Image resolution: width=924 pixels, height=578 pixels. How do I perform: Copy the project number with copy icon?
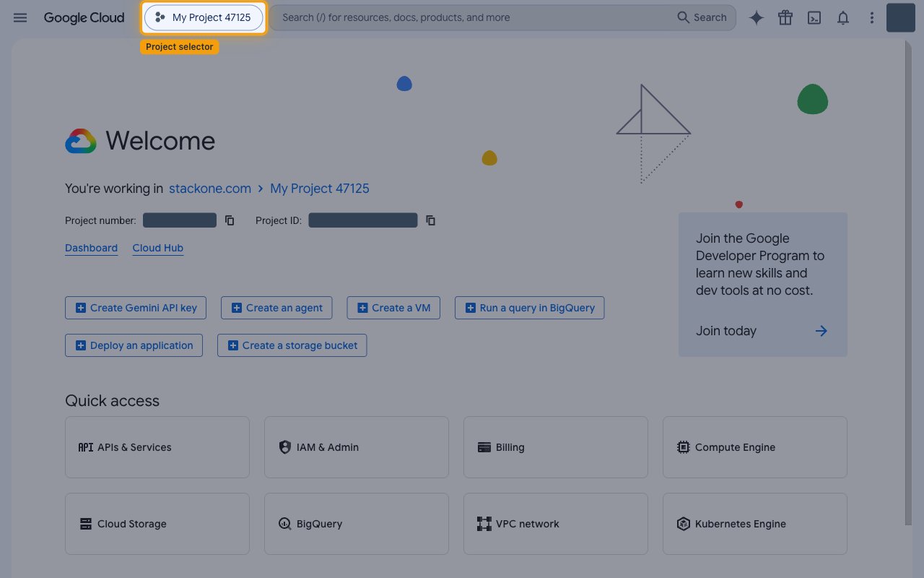pos(230,220)
